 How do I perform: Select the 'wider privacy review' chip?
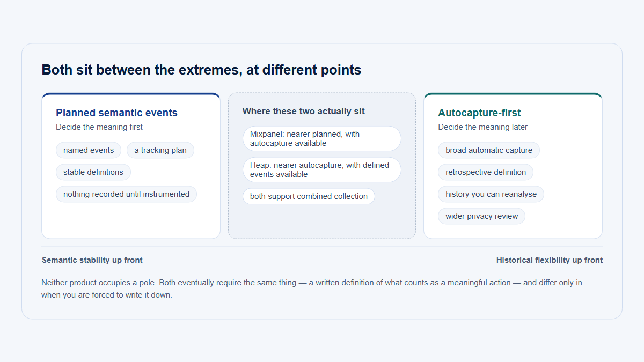point(481,216)
